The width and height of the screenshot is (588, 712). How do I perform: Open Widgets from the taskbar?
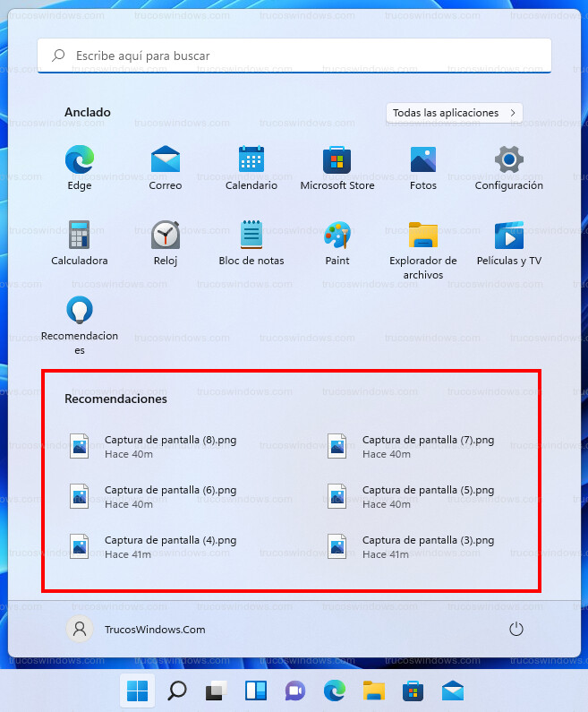pyautogui.click(x=256, y=691)
